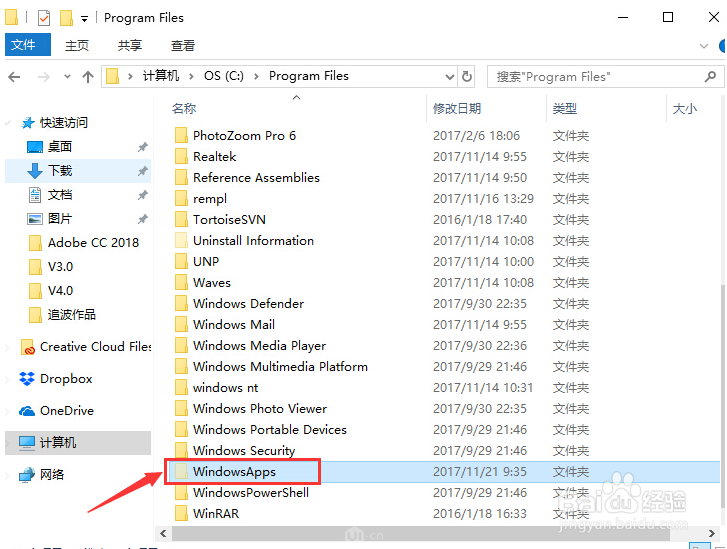727x549 pixels.
Task: Open V4.0 folder in navigation pane
Action: tap(60, 291)
